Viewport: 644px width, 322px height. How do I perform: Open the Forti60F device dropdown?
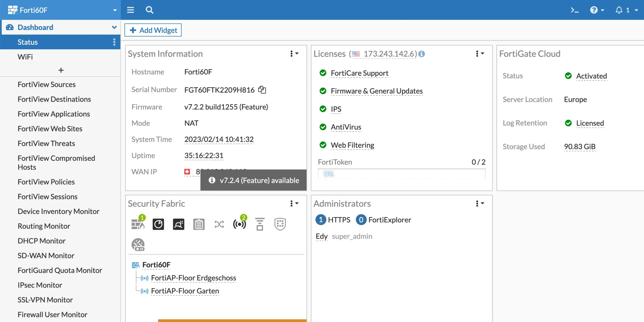(115, 10)
